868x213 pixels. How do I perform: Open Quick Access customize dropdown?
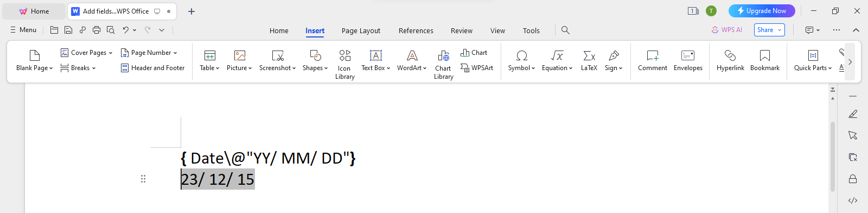pyautogui.click(x=162, y=30)
